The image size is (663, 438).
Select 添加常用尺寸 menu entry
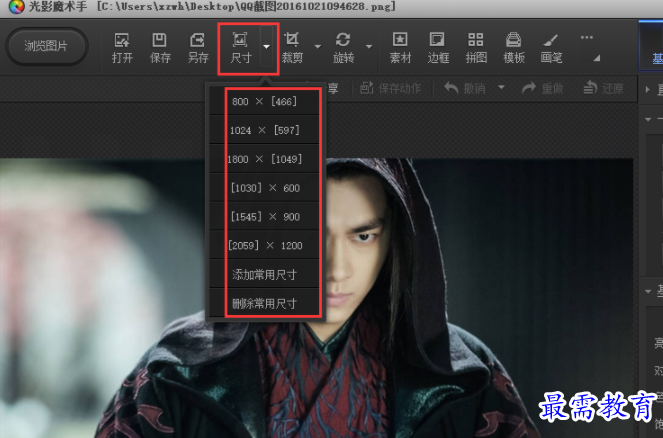click(264, 274)
